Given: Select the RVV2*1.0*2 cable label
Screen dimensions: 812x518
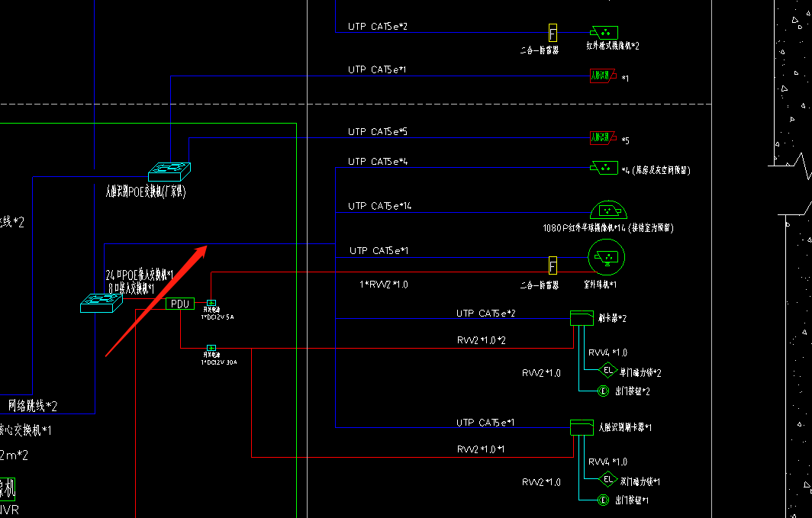Looking at the screenshot, I should [481, 340].
